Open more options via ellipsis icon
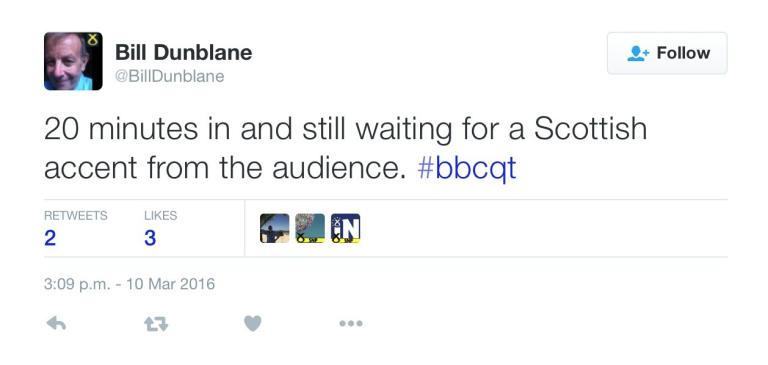This screenshot has height=365, width=768. tap(351, 323)
